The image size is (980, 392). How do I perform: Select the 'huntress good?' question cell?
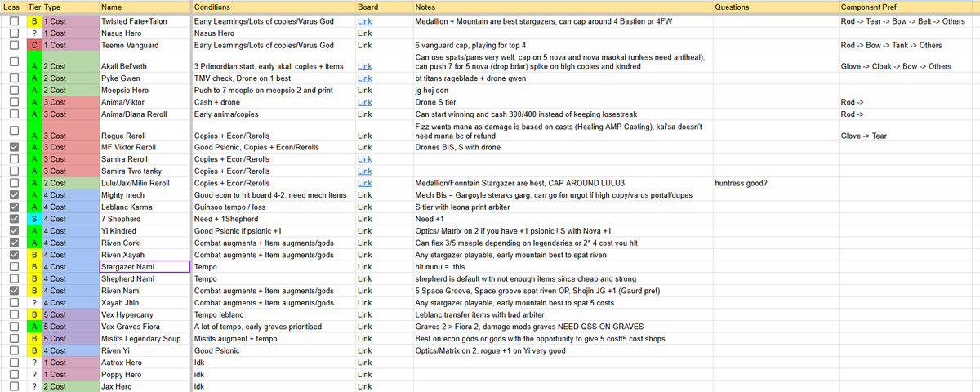775,183
